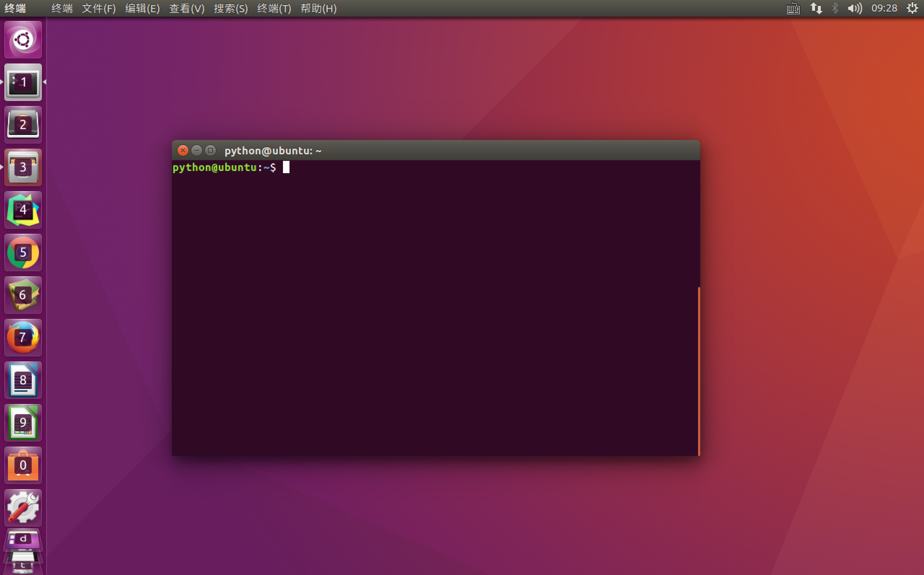924x575 pixels.
Task: Open the 查看(V) menu
Action: pyautogui.click(x=186, y=8)
